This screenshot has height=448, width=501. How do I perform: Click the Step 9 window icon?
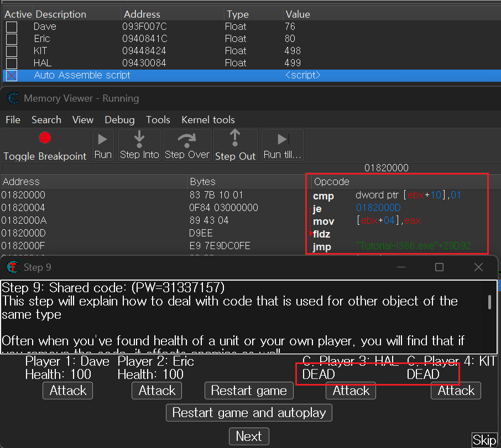[x=13, y=267]
